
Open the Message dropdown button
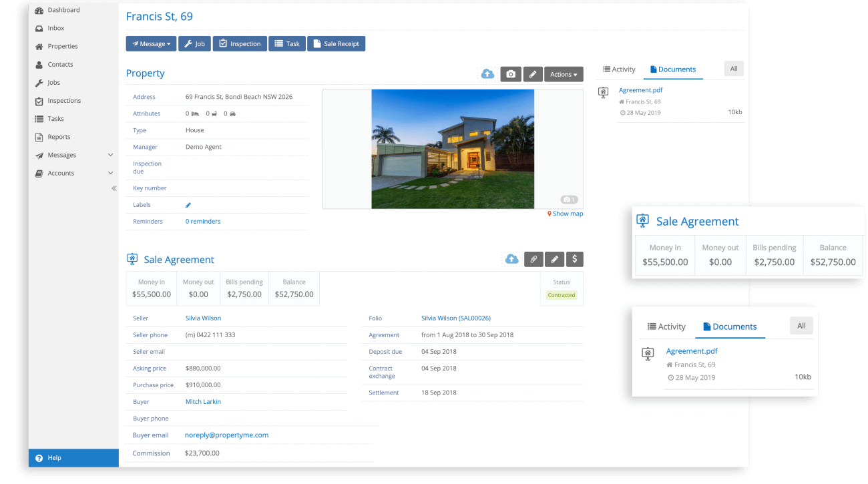(x=151, y=44)
